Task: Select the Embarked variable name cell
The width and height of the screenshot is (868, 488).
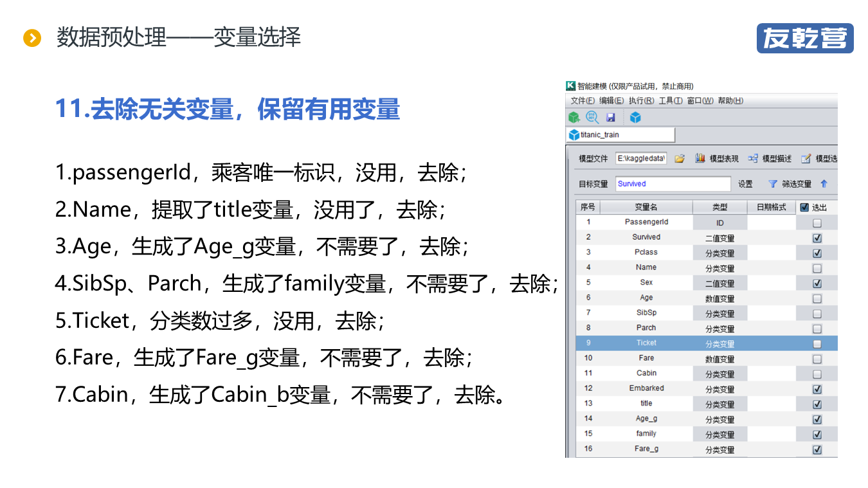Action: pos(646,388)
